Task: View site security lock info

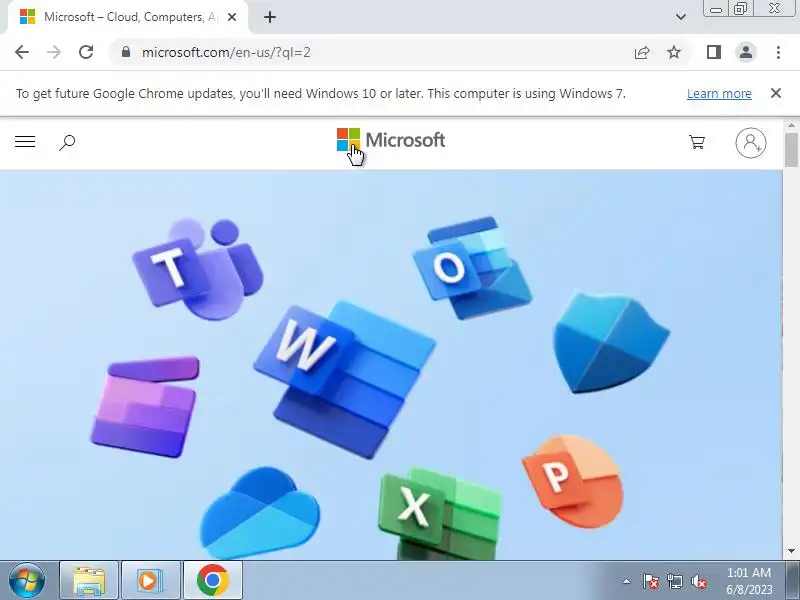Action: coord(126,52)
